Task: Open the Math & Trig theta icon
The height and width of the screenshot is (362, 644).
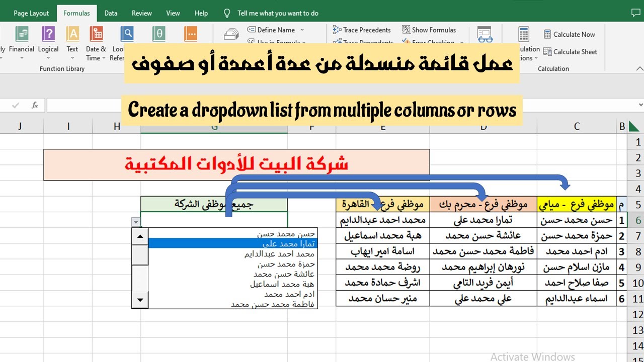Action: 159,34
